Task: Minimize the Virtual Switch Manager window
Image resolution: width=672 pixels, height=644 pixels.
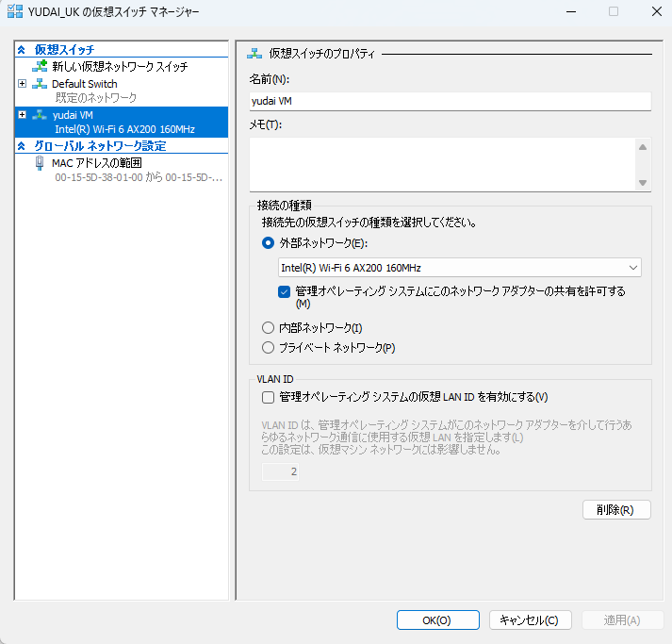Action: (x=571, y=11)
